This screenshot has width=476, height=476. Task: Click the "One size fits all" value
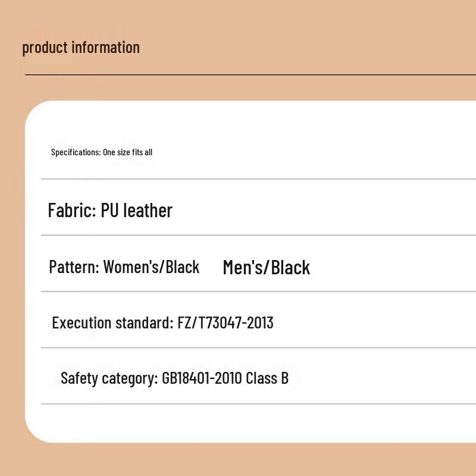127,152
